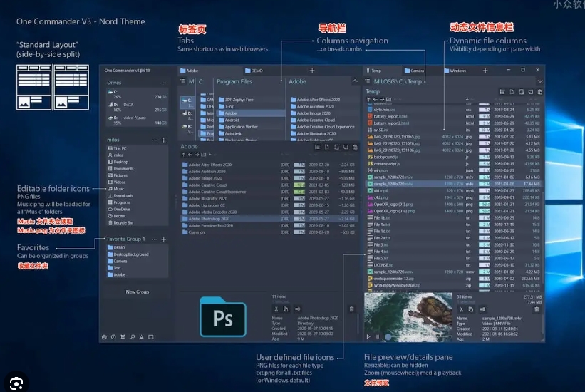Go up one folder in Temp pane
585x392 pixels.
368,99
